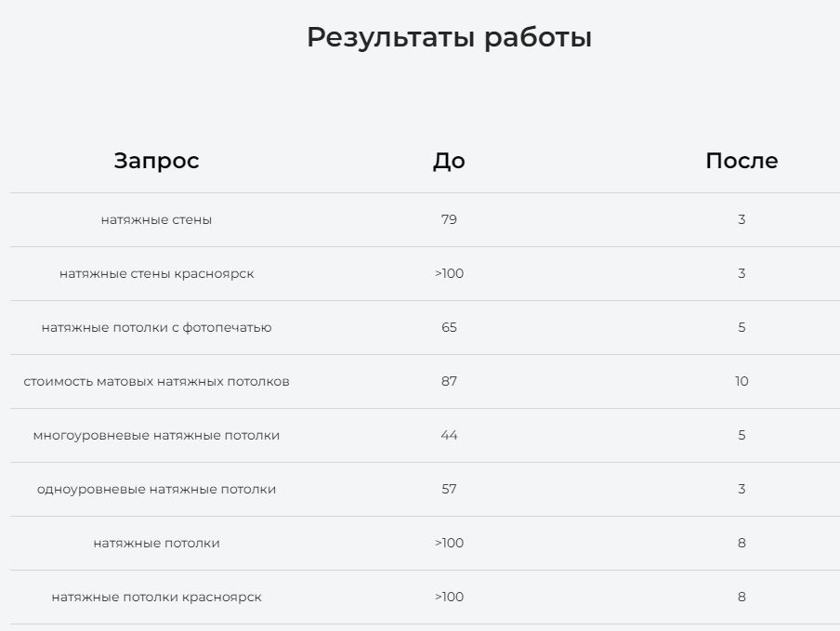Image resolution: width=840 pixels, height=631 pixels.
Task: Click the "Результаты работы" heading
Action: point(449,38)
